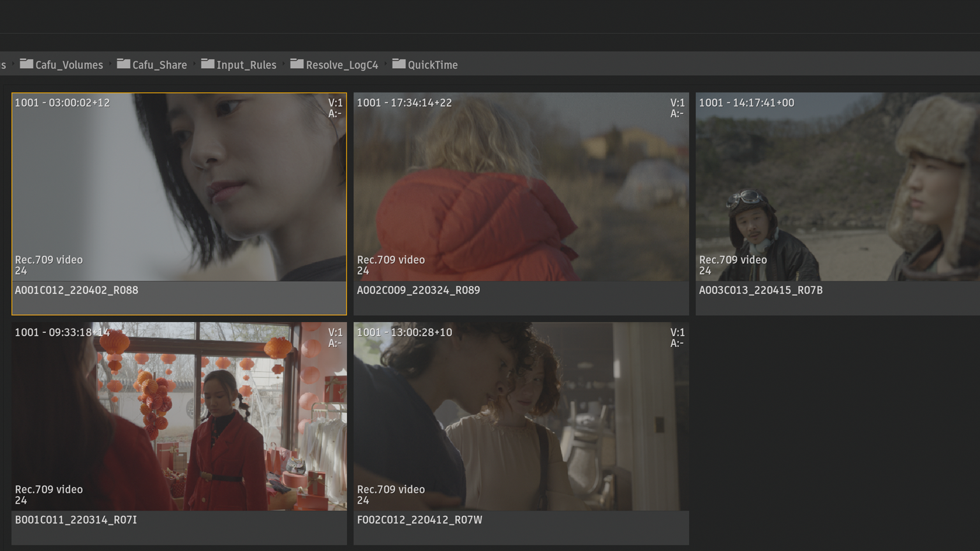Click the A002C009_220324_R089 clip name
Image resolution: width=980 pixels, height=551 pixels.
click(419, 290)
